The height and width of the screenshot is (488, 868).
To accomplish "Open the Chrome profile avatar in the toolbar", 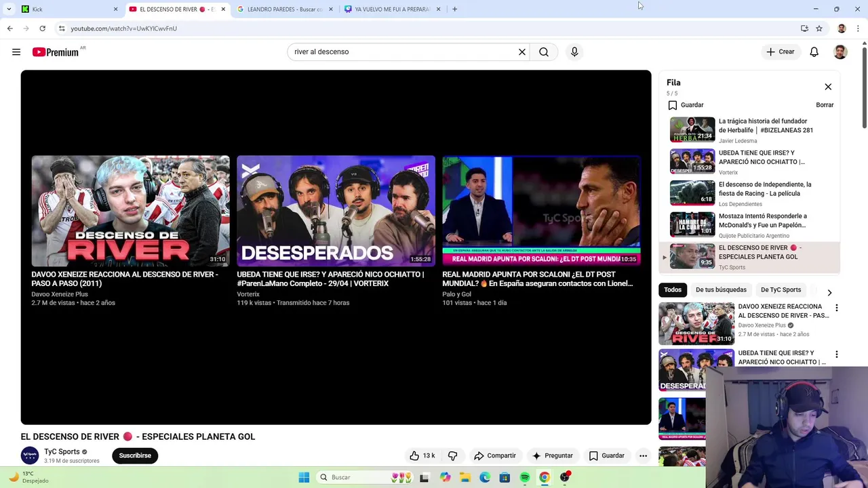I will click(x=842, y=28).
